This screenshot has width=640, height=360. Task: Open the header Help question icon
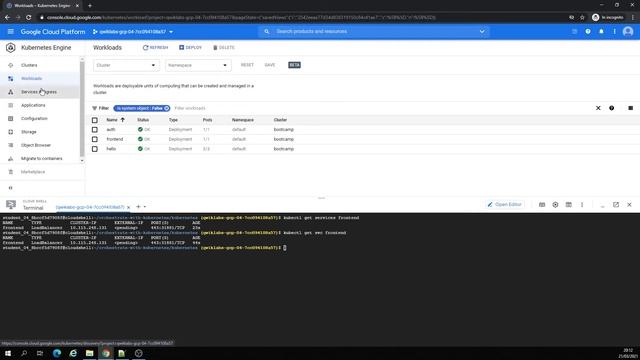coord(588,31)
